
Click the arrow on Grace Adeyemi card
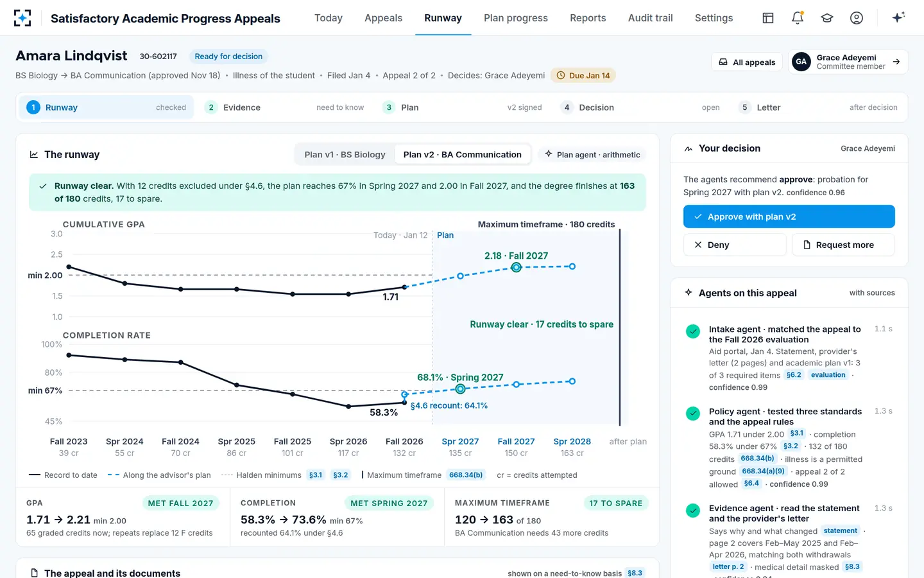896,62
